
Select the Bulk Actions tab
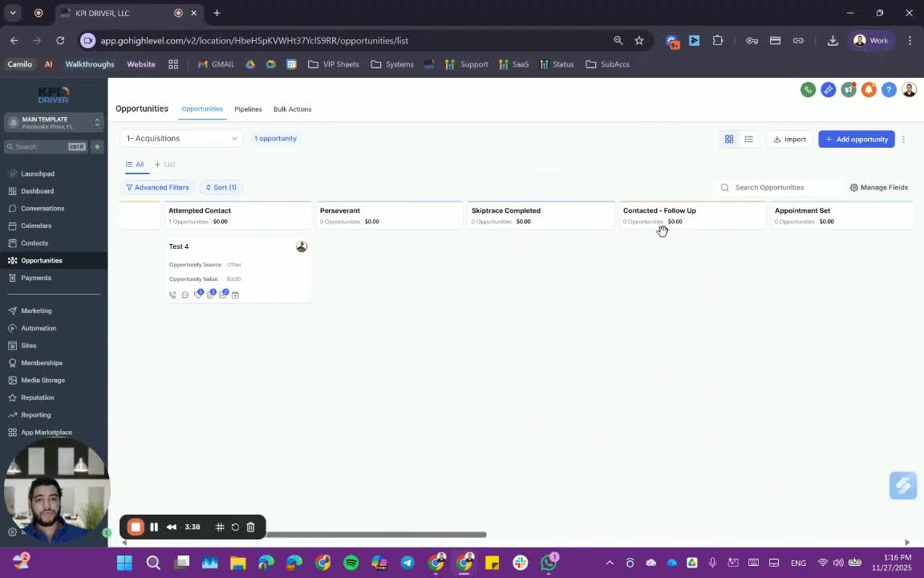[x=292, y=109]
